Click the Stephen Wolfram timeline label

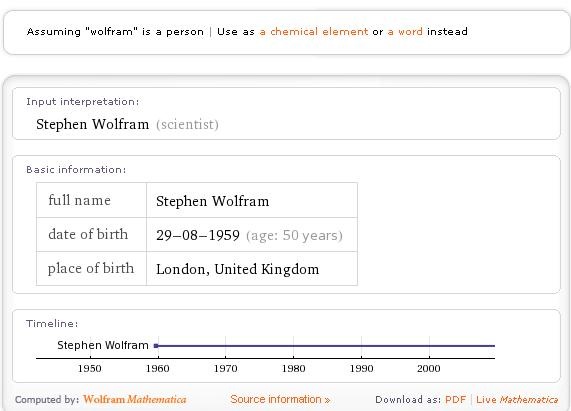pos(103,345)
